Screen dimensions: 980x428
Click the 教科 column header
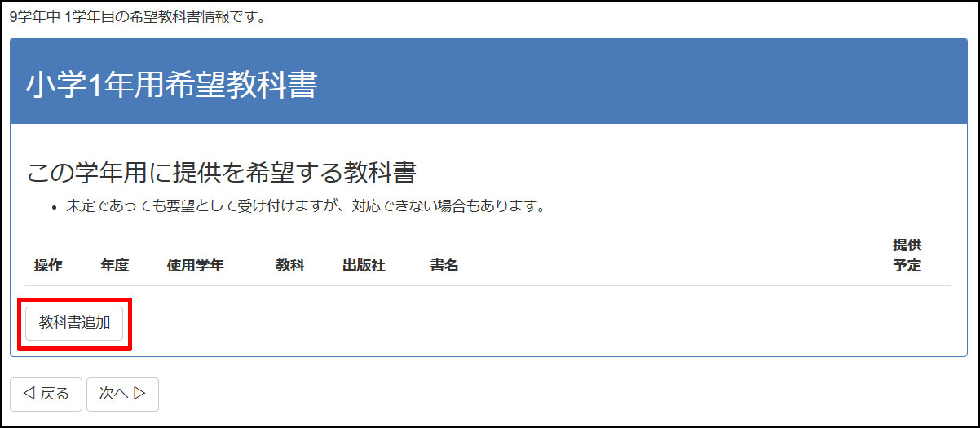(x=289, y=266)
